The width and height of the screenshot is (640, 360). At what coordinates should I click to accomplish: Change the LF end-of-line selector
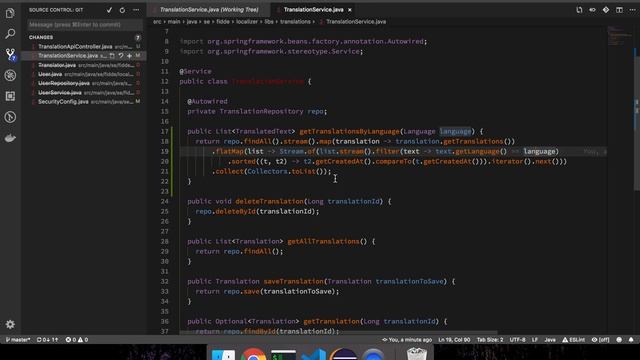[535, 340]
